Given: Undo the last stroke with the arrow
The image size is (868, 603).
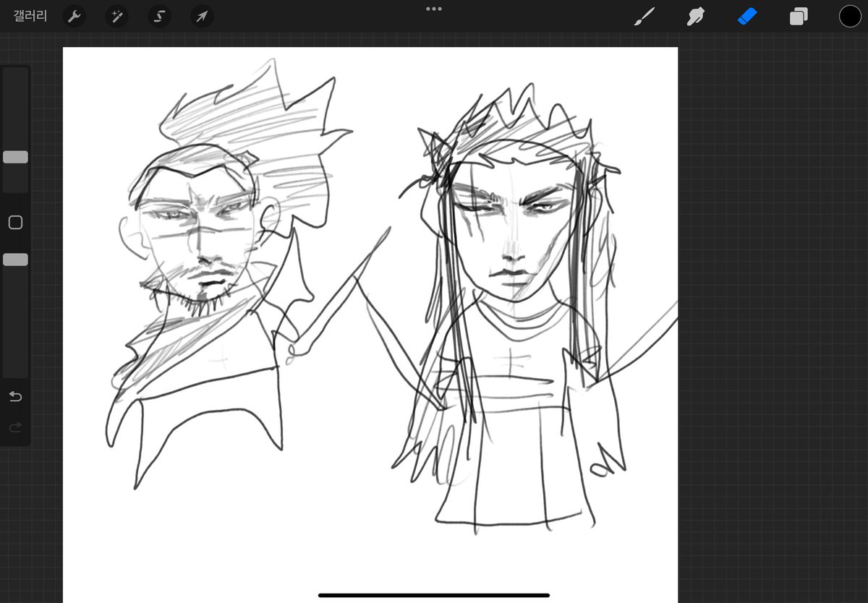Looking at the screenshot, I should (x=15, y=396).
